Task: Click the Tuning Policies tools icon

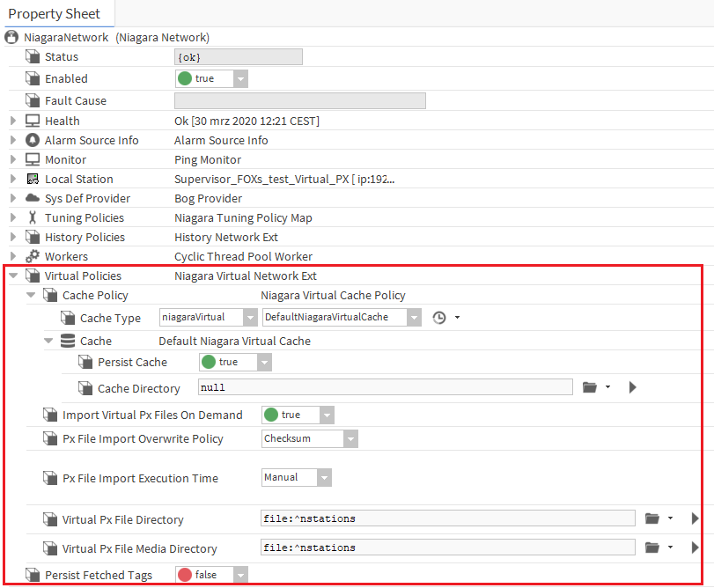Action: coord(33,217)
